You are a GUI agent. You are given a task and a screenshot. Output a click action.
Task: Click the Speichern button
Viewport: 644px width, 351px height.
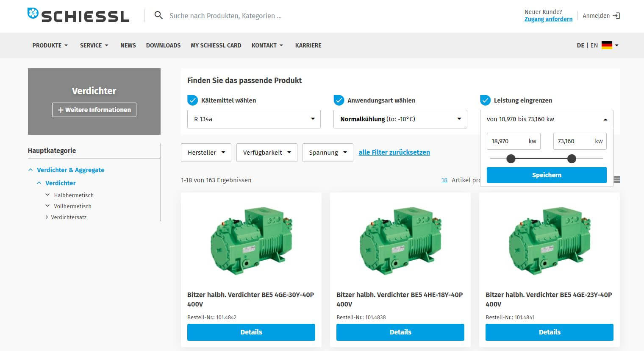(546, 175)
